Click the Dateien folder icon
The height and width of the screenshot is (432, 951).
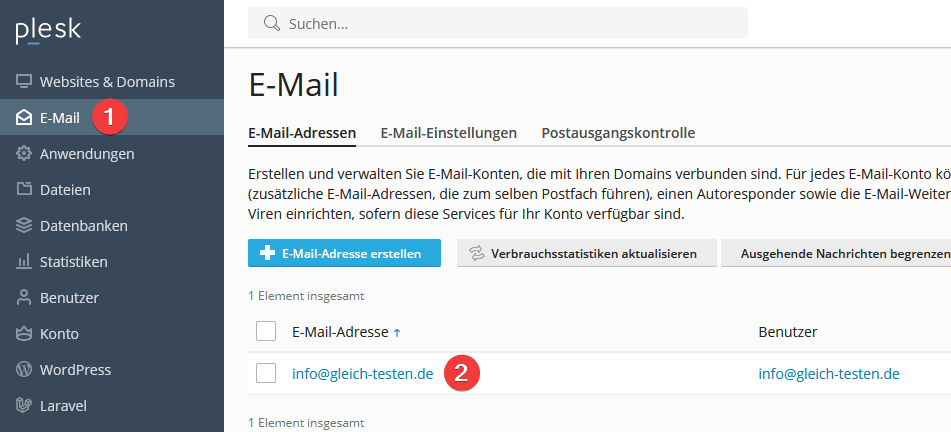tap(24, 190)
